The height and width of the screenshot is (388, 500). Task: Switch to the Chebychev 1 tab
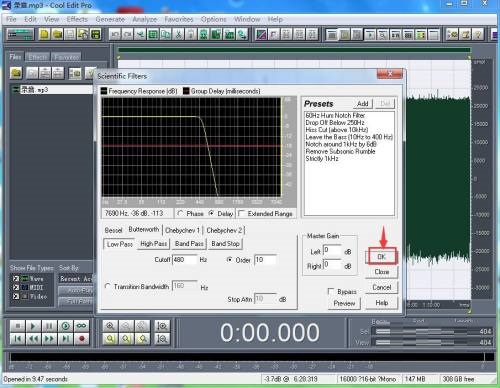(x=182, y=230)
